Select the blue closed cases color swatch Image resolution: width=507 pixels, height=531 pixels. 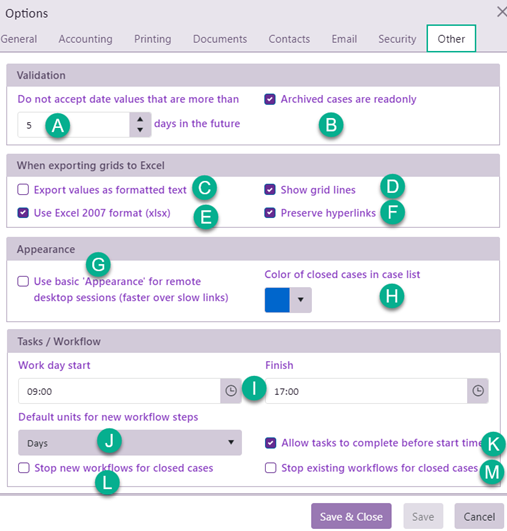[x=277, y=300]
